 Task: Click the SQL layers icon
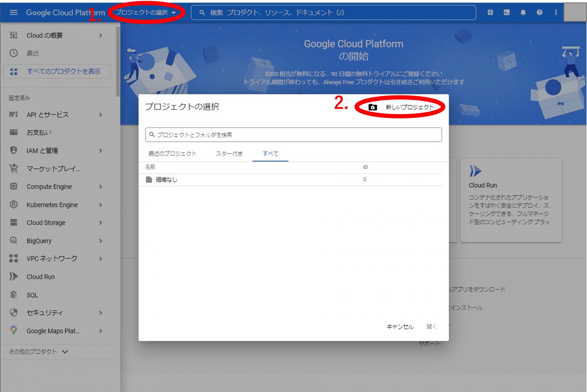point(14,295)
